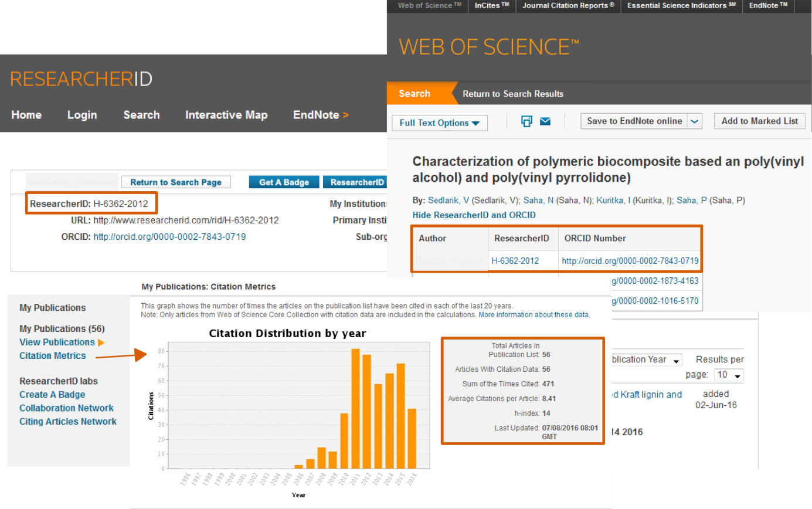Open the results per page dropdown
This screenshot has height=509, width=812.
tap(730, 375)
